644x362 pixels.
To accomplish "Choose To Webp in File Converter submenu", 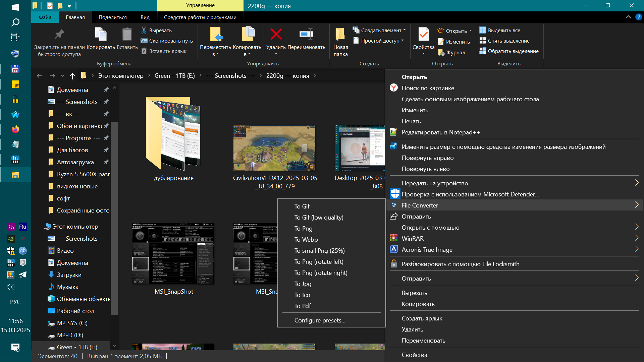I will [306, 239].
